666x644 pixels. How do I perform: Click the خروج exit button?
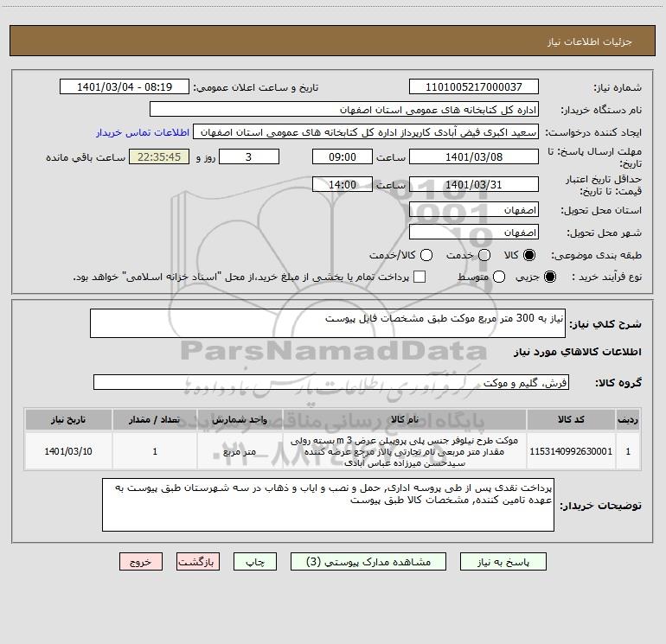(141, 562)
